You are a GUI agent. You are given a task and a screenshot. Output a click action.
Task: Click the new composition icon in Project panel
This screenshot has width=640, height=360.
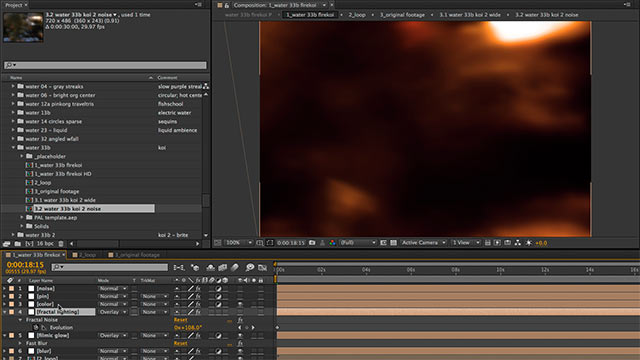(29, 244)
